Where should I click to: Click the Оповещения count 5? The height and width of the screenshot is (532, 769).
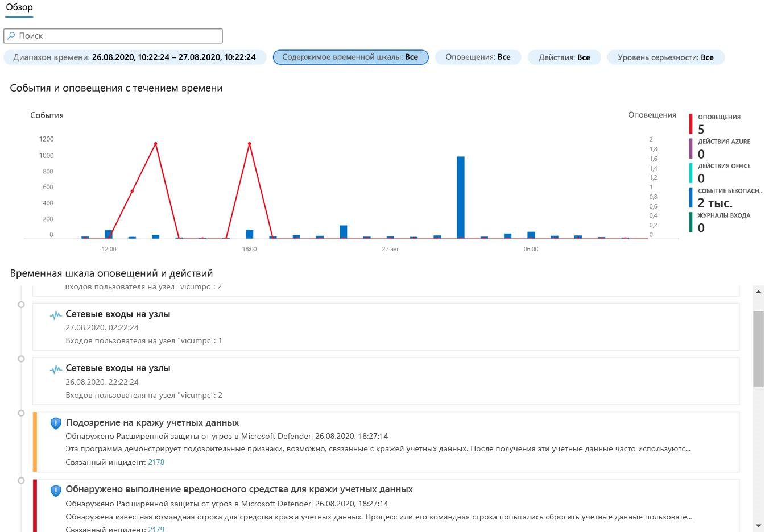tap(701, 130)
